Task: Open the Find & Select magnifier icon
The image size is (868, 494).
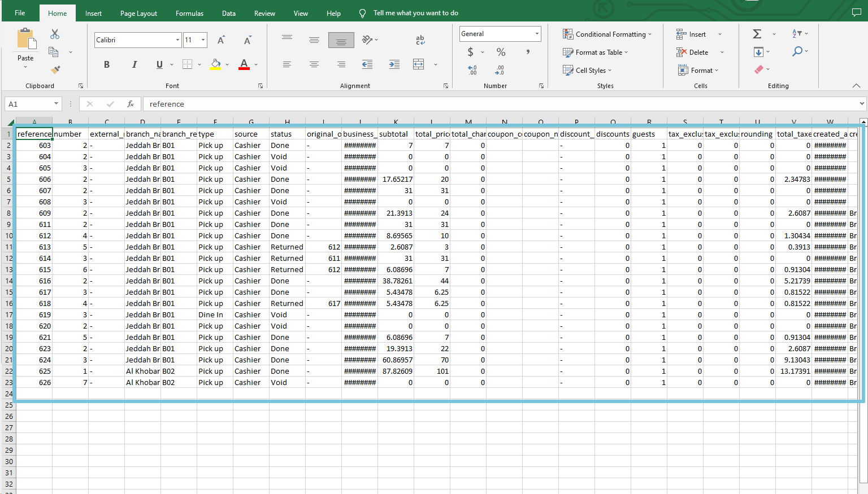Action: click(x=798, y=51)
